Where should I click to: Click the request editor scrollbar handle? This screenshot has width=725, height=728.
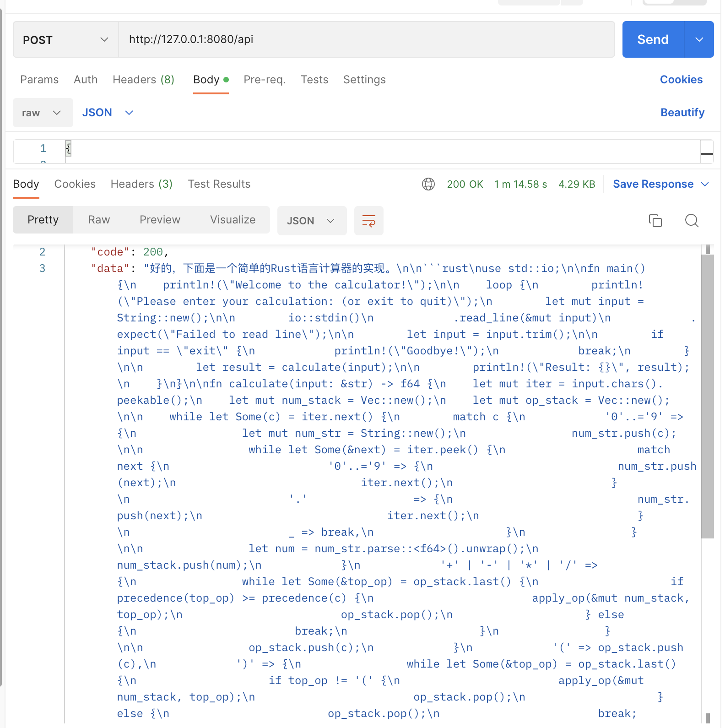point(707,154)
